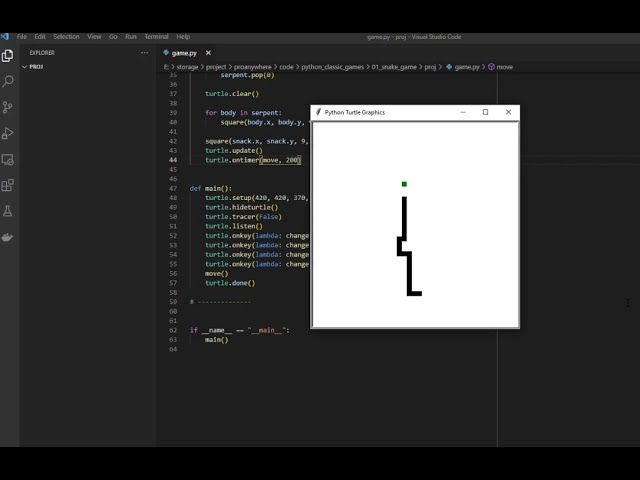Click the if __name__ == "__main__" line
Image resolution: width=640 pixels, height=480 pixels.
[240, 330]
